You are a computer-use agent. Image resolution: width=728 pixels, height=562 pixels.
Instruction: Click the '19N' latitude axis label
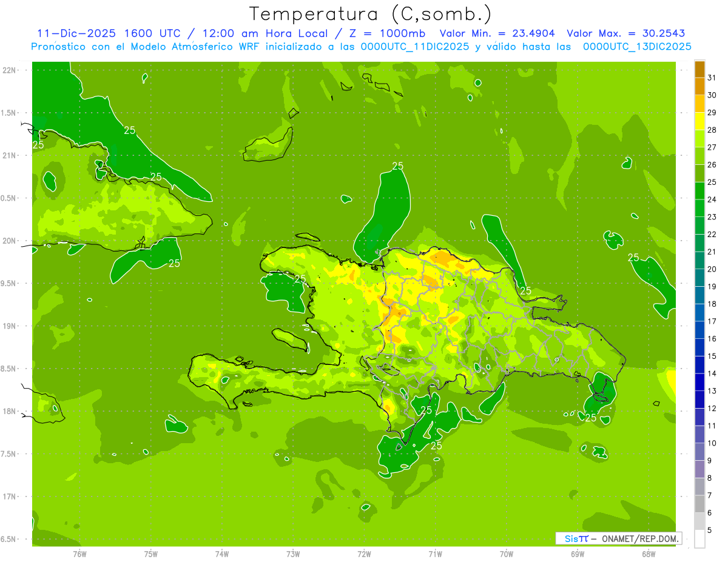(x=9, y=326)
